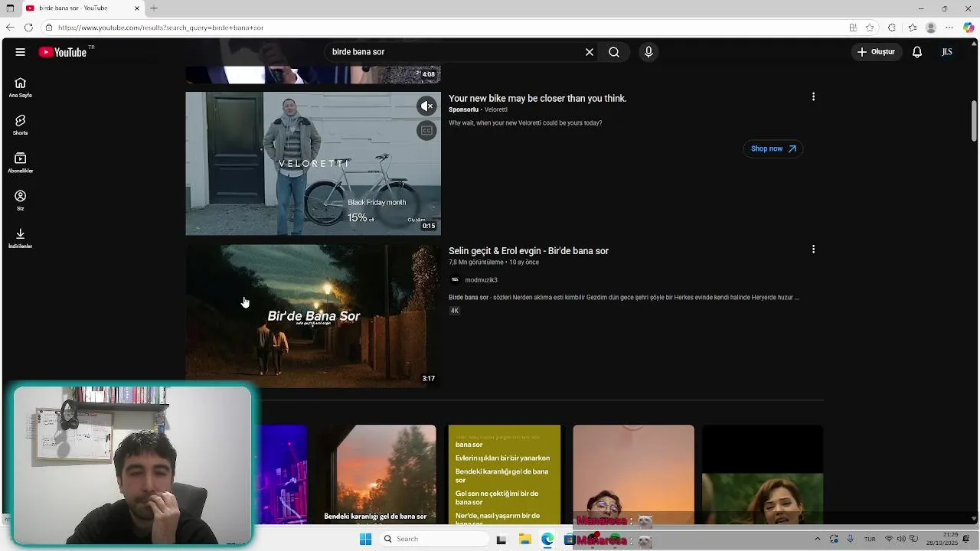Screen dimensions: 980x551
Task: Start voice search with microphone icon
Action: click(x=648, y=52)
